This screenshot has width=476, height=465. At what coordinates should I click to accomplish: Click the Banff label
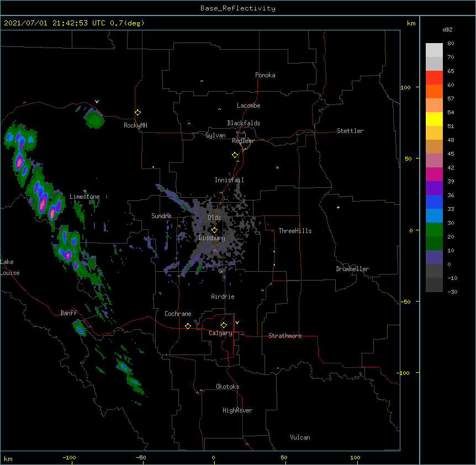coord(68,313)
